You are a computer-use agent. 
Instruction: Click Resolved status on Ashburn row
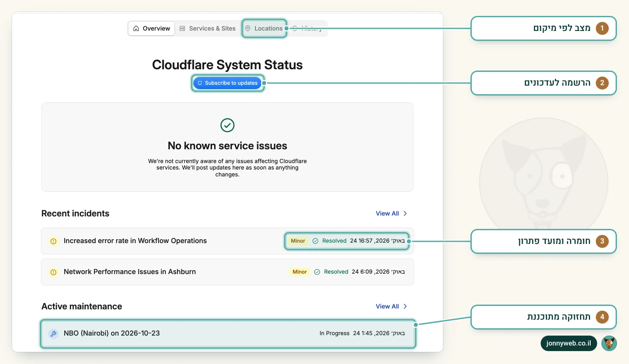pos(336,272)
